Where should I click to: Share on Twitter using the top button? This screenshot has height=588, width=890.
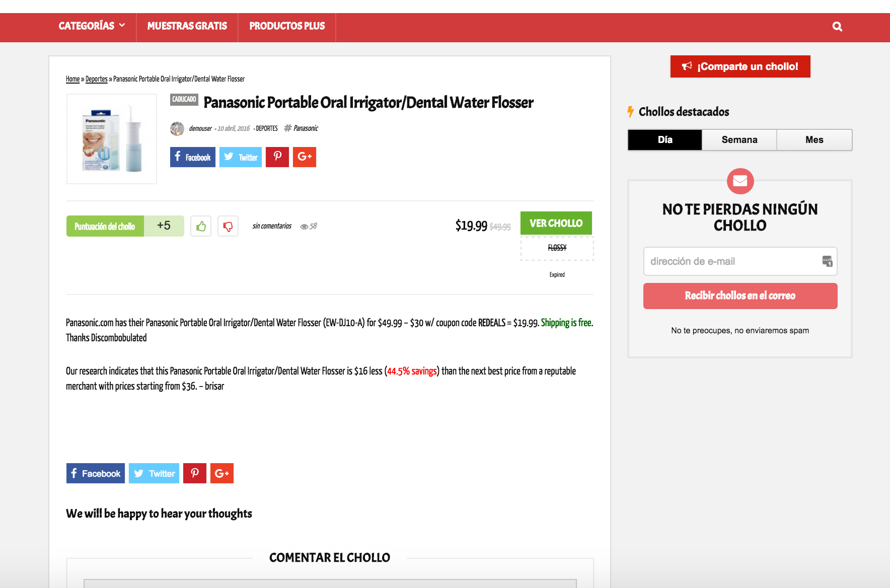[241, 157]
